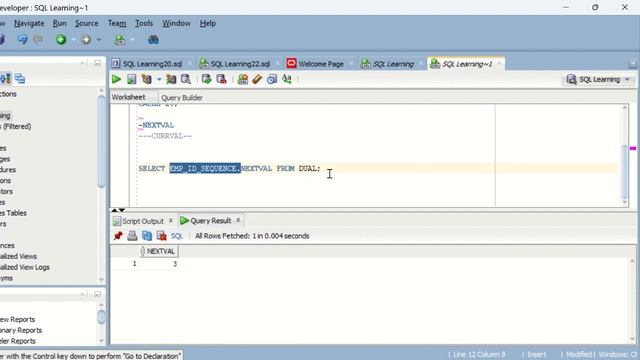
Task: Click the FROM keyword in the query
Action: coord(285,168)
